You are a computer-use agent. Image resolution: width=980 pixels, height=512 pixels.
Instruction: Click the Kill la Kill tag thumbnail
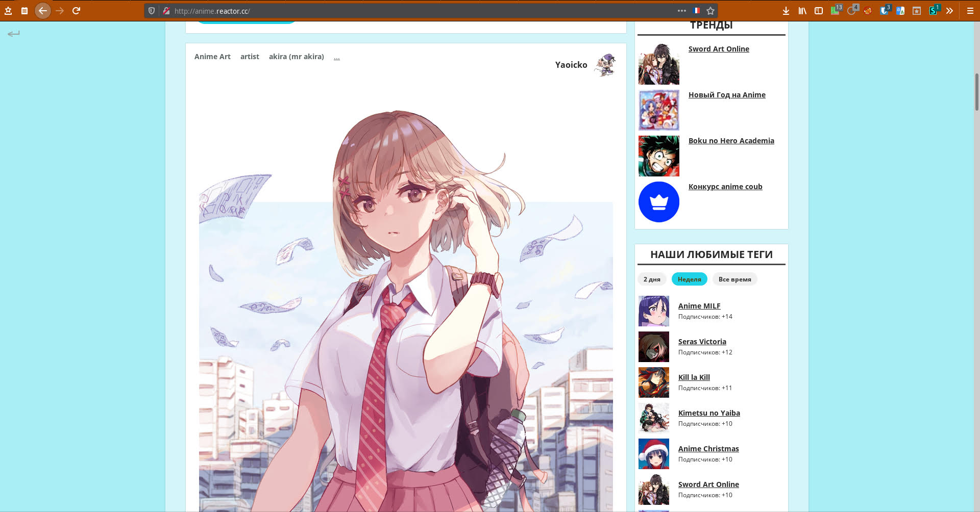[654, 382]
